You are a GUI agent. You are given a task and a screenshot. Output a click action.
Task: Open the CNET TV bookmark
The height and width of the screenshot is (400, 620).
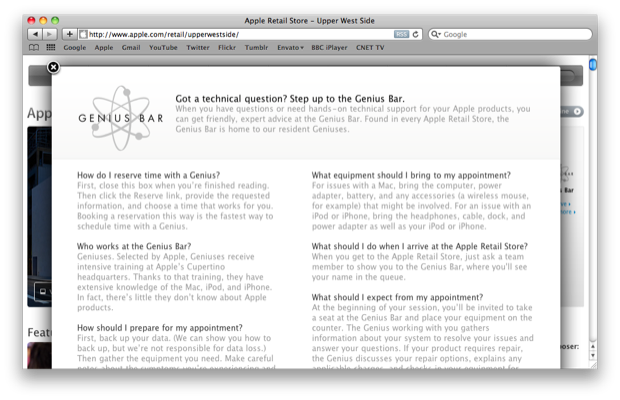(370, 47)
